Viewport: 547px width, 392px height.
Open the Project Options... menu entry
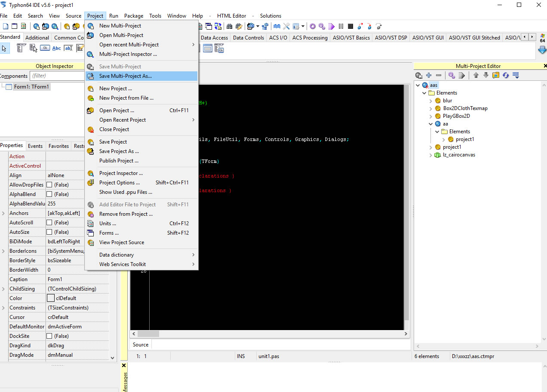point(141,183)
